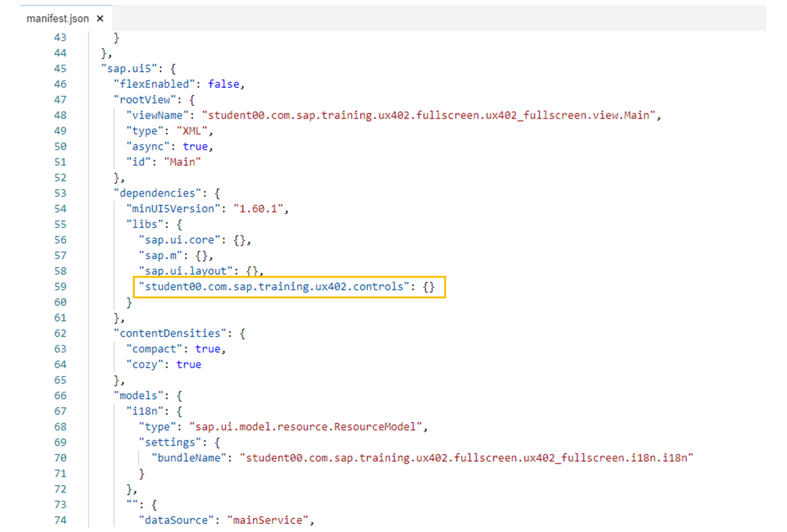This screenshot has height=532, width=787.
Task: Click the "sap.ui.layout" library entry
Action: 186,271
